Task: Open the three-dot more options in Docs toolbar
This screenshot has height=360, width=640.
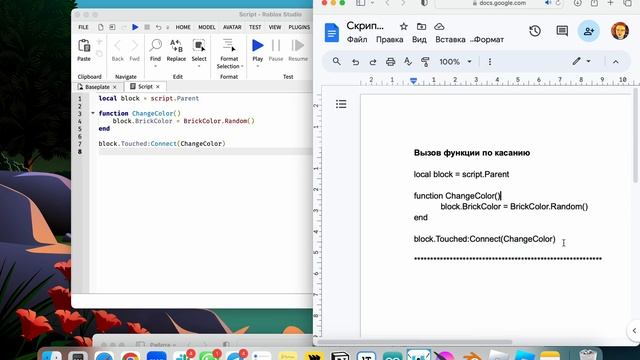Action: [x=490, y=62]
